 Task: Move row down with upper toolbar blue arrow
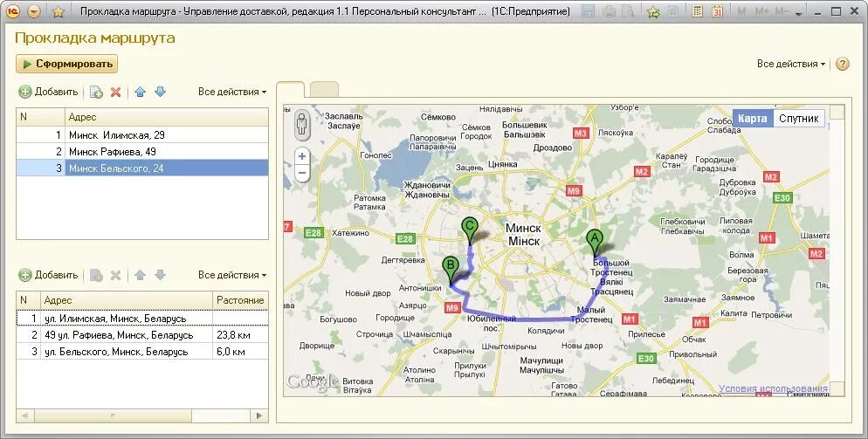pyautogui.click(x=160, y=92)
